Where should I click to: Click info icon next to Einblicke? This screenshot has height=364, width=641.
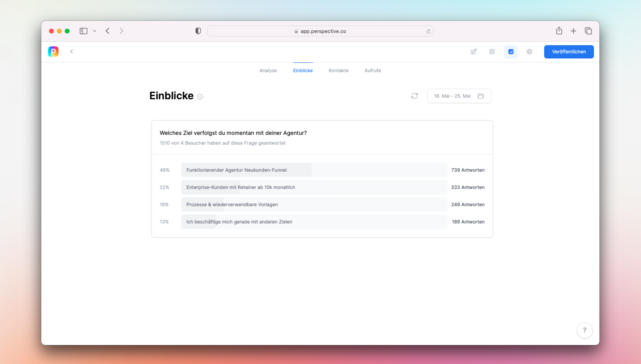(200, 97)
